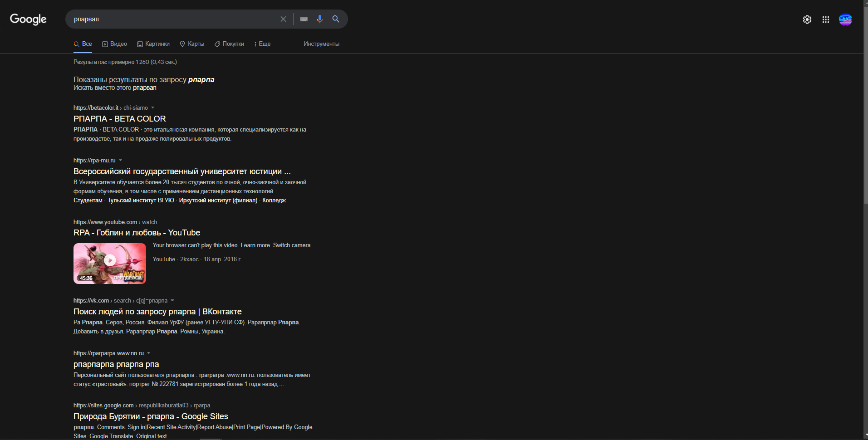Expand dropdown arrow next to betacolor.it URL

coord(152,108)
